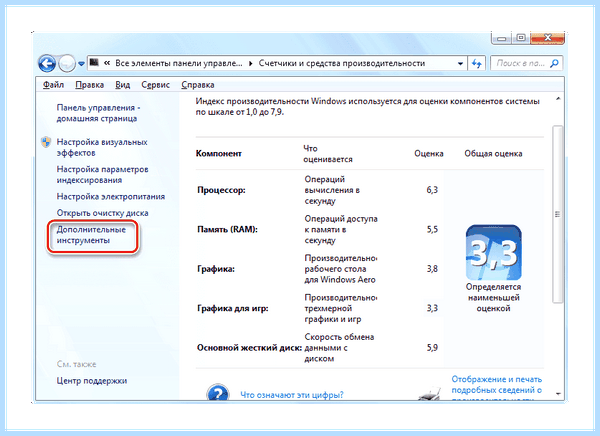Open 'Что означают эти цифры?' link
The height and width of the screenshot is (436, 600).
click(292, 395)
